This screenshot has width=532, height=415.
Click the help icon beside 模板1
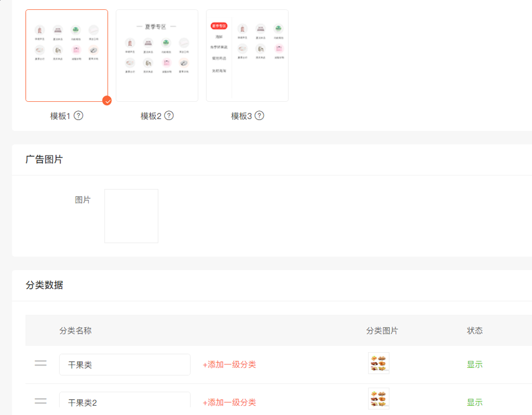78,115
